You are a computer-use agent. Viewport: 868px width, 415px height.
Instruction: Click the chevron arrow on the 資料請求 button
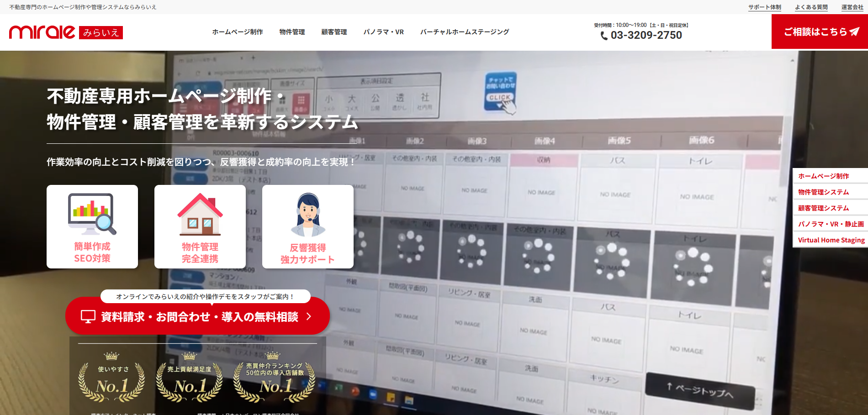tap(309, 316)
